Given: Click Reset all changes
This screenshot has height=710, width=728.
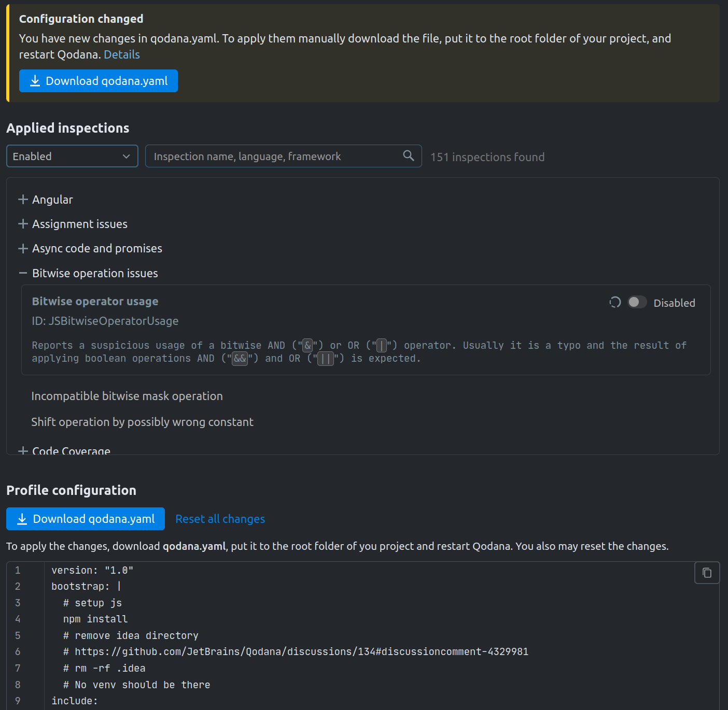Looking at the screenshot, I should (x=220, y=519).
